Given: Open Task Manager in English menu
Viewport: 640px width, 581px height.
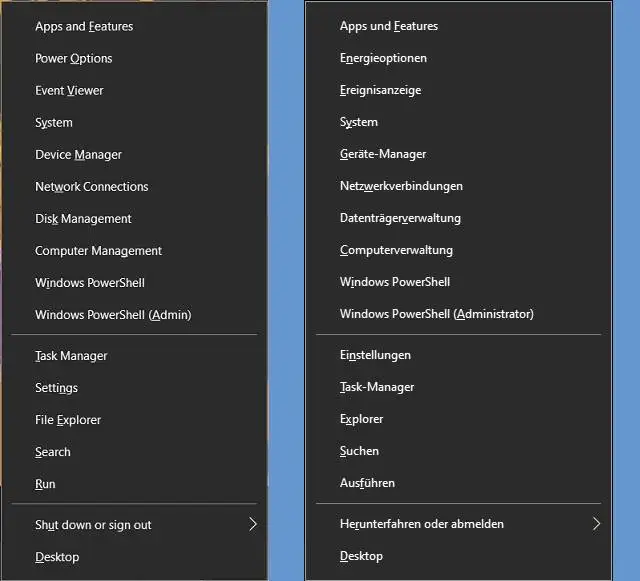Looking at the screenshot, I should (71, 356).
